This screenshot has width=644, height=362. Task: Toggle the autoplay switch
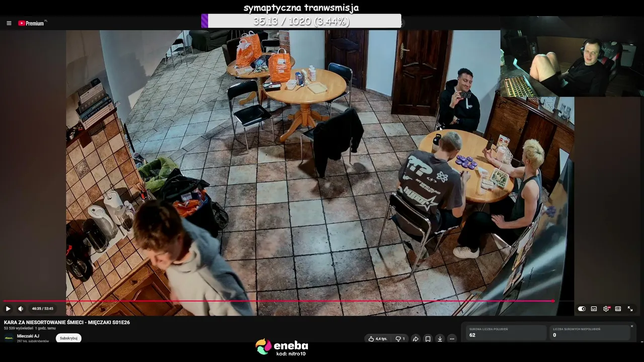pyautogui.click(x=582, y=309)
